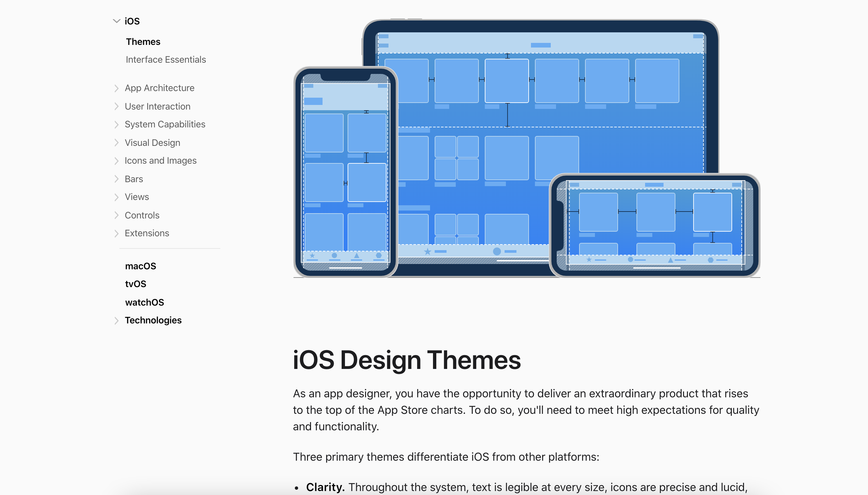The width and height of the screenshot is (868, 495).
Task: Click the 'As an app designer' paragraph
Action: click(x=526, y=410)
